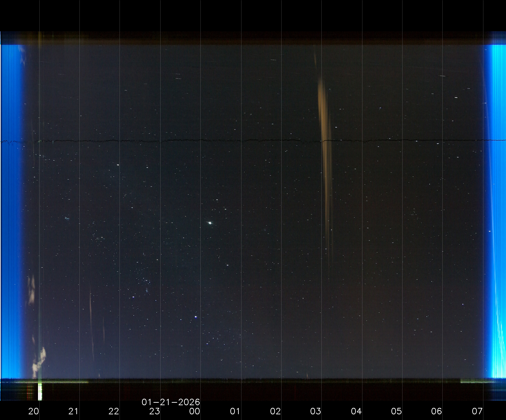The height and width of the screenshot is (420, 506).
Task: Click the 01-21-2026 date label
Action: coord(171,402)
